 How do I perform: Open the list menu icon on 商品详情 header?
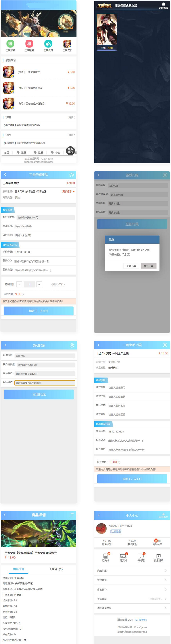click(72, 515)
